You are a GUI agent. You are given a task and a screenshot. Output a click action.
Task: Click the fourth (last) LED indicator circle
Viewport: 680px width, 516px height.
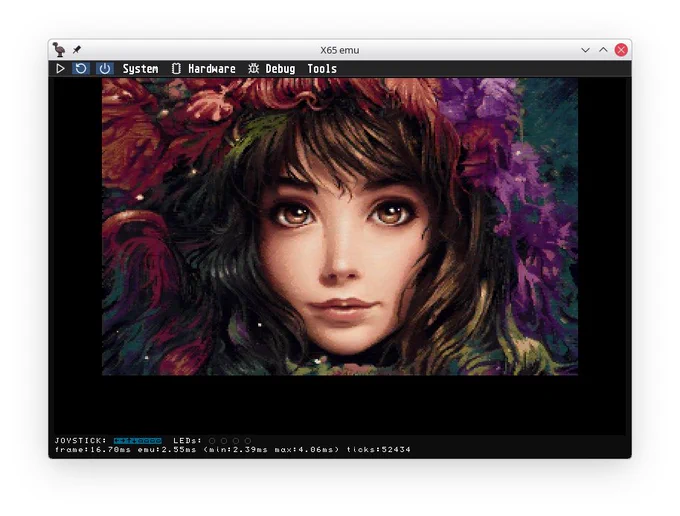[x=248, y=441]
